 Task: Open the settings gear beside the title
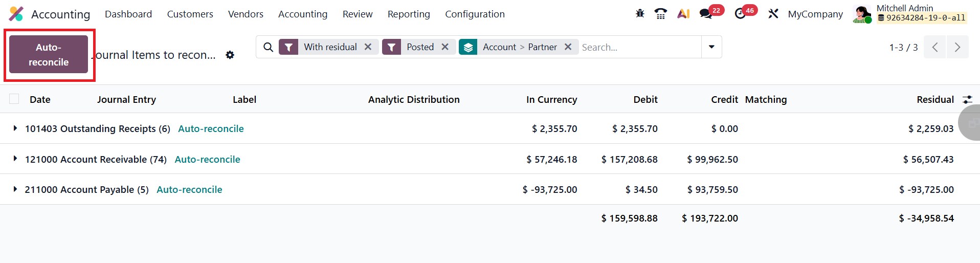(230, 55)
